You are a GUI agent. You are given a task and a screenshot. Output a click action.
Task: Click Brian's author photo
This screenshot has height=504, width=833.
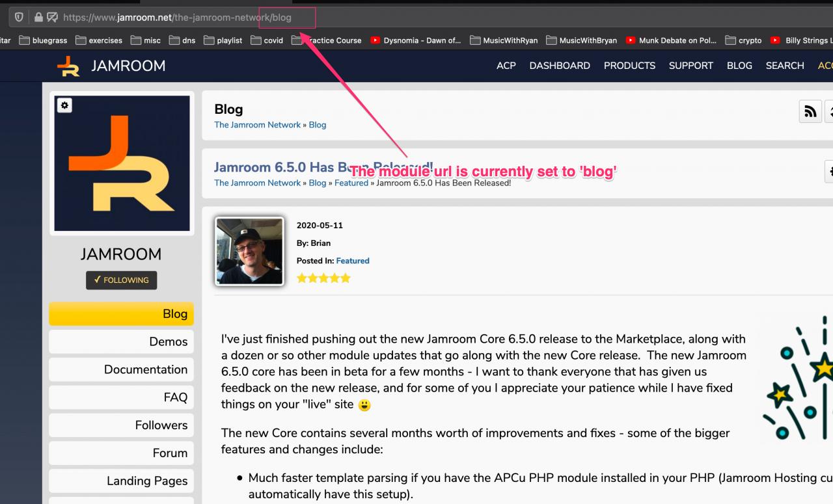point(250,252)
